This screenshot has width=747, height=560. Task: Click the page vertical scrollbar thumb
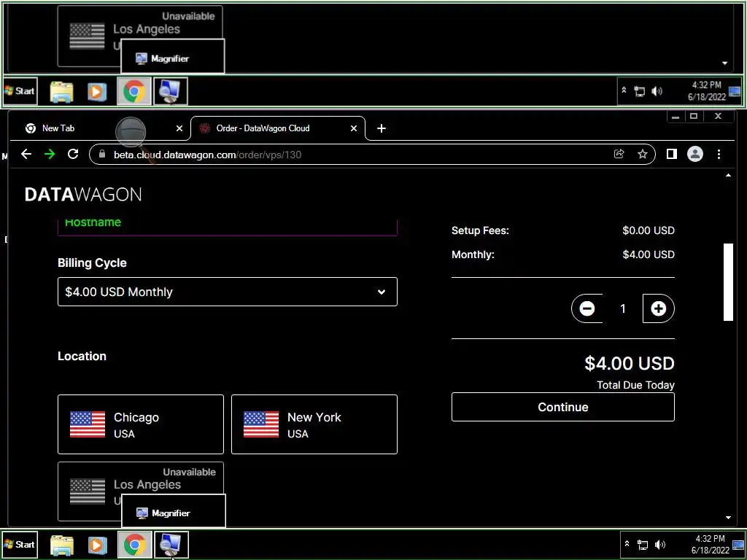point(728,282)
